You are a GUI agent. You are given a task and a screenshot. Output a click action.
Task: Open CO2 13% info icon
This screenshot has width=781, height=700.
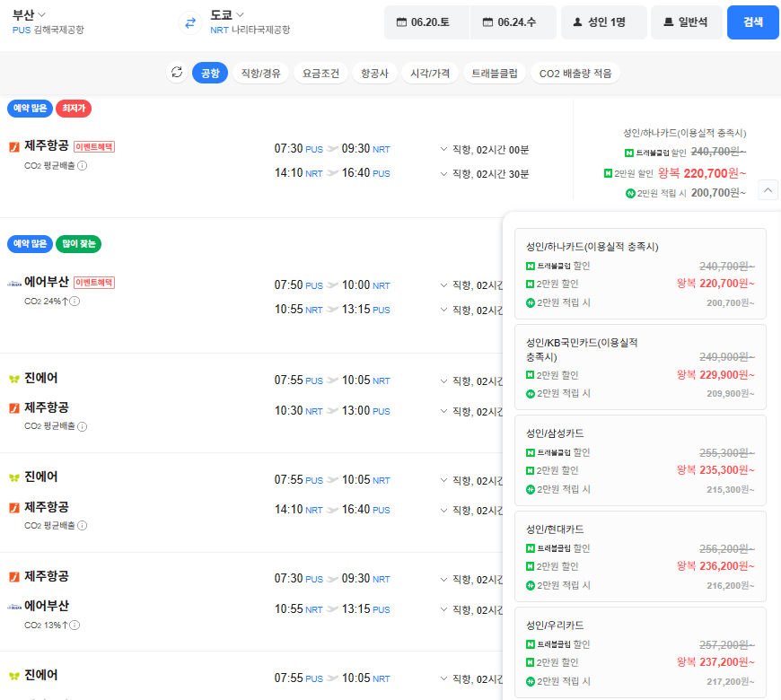[75, 625]
